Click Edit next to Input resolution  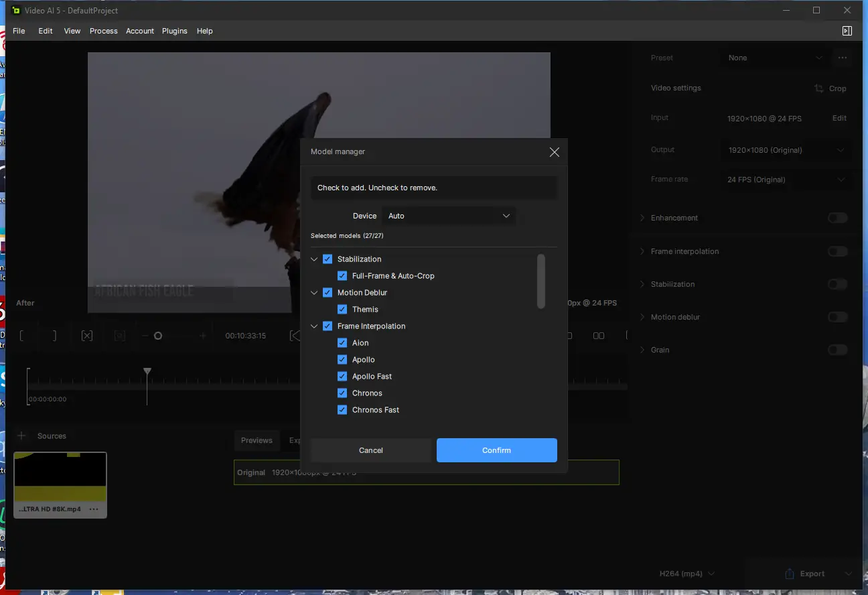[x=839, y=118]
